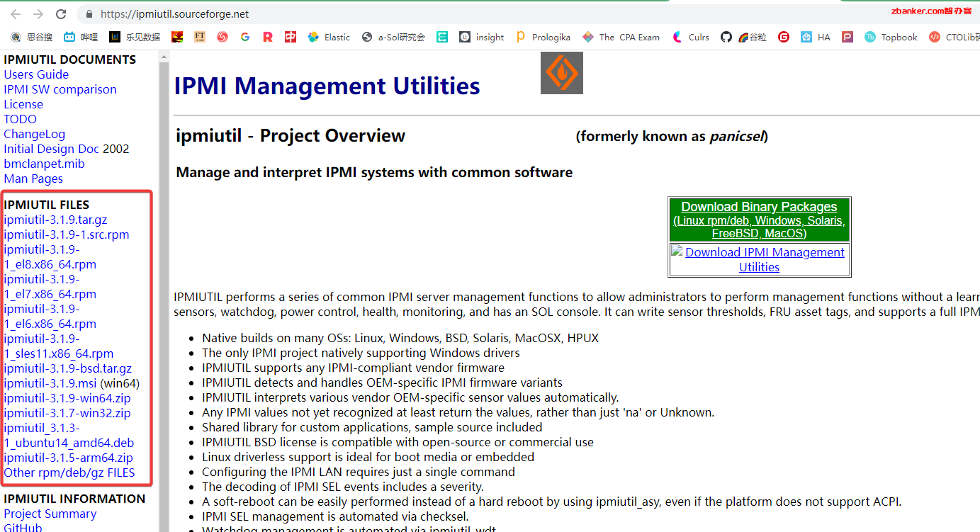
Task: Download ipmiutil-3.1.9.tar.gz
Action: (55, 220)
